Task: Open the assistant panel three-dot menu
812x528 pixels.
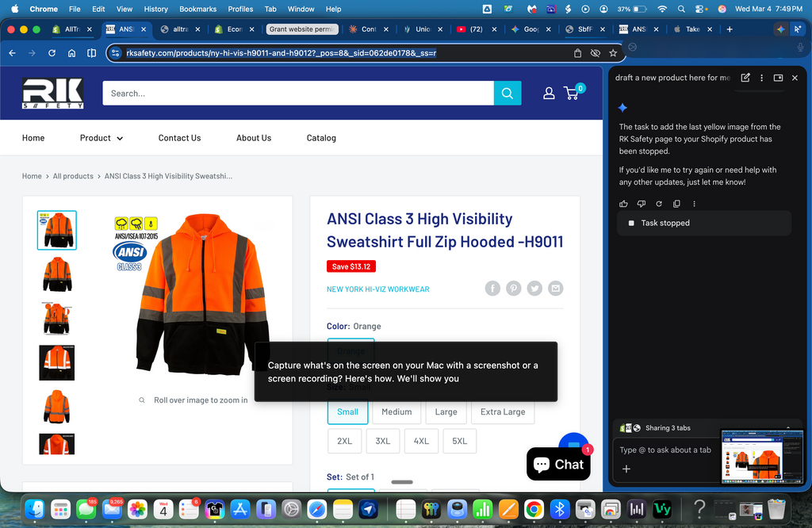Action: pyautogui.click(x=761, y=77)
